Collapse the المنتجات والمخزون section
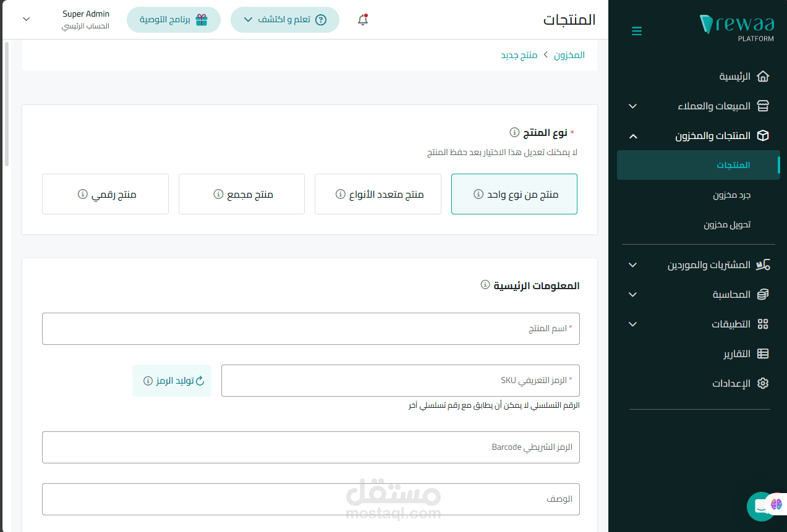The width and height of the screenshot is (787, 532). point(632,135)
